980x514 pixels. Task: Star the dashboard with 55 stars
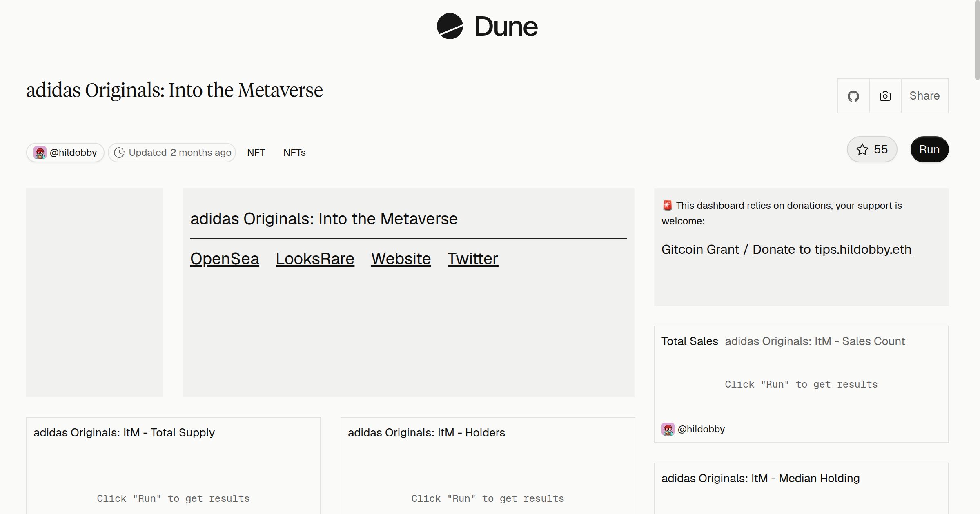pos(872,149)
